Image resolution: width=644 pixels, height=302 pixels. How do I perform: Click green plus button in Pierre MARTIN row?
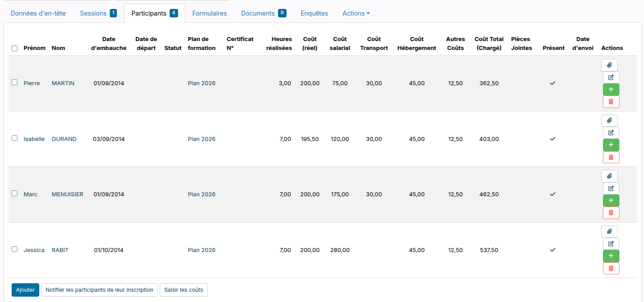click(611, 89)
